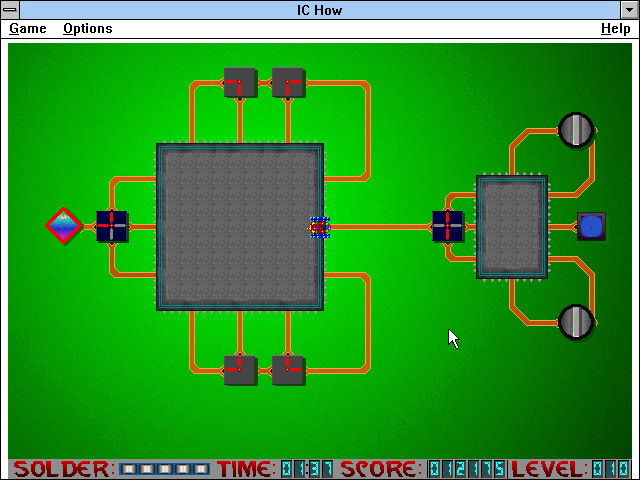Open the Help menu
Image resolution: width=640 pixels, height=480 pixels.
[x=615, y=29]
